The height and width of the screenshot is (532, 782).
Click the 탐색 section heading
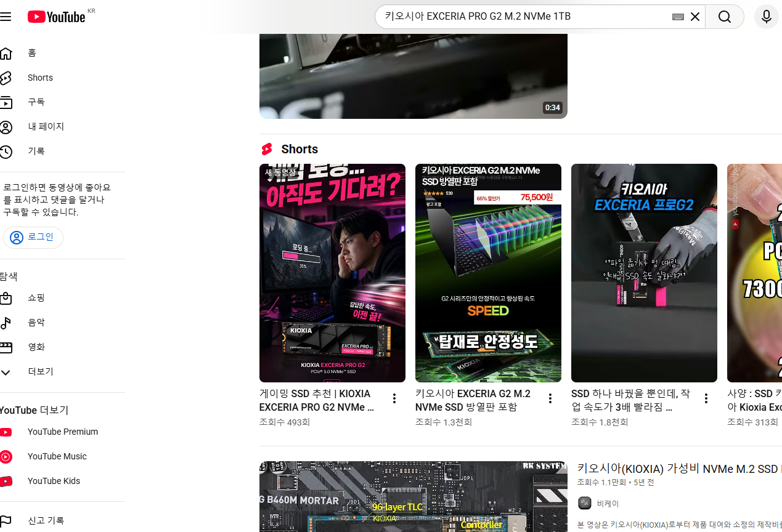click(9, 276)
